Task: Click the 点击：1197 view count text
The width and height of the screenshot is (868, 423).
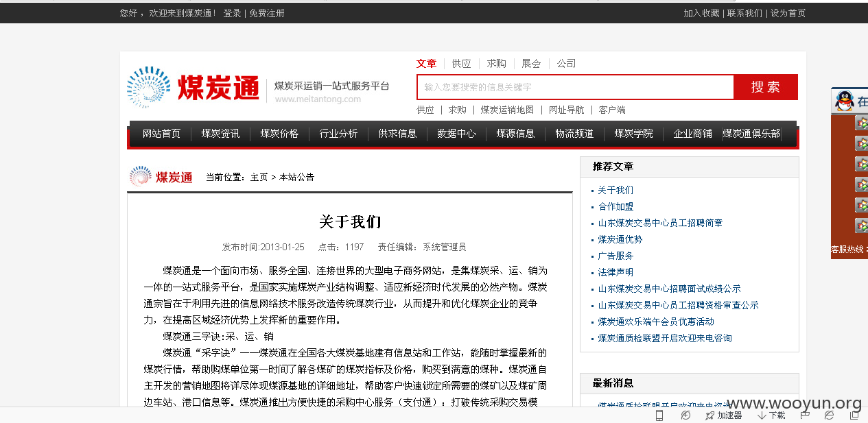Action: point(341,247)
